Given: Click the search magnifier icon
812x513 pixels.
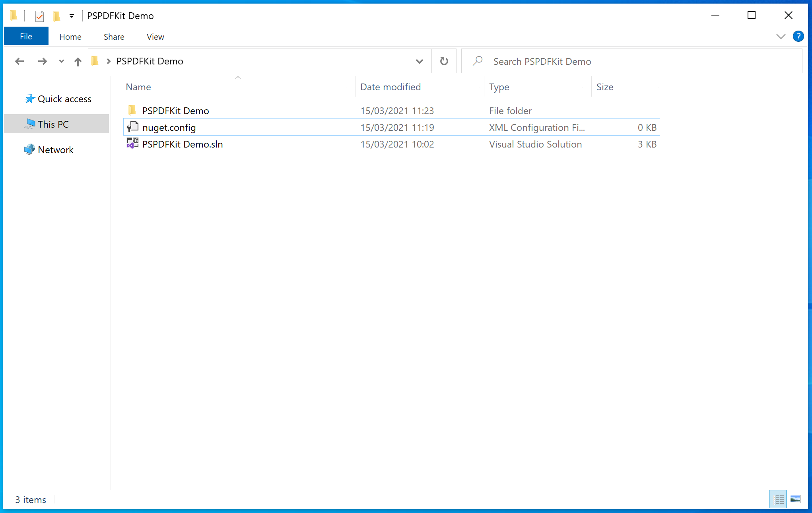Looking at the screenshot, I should point(478,61).
